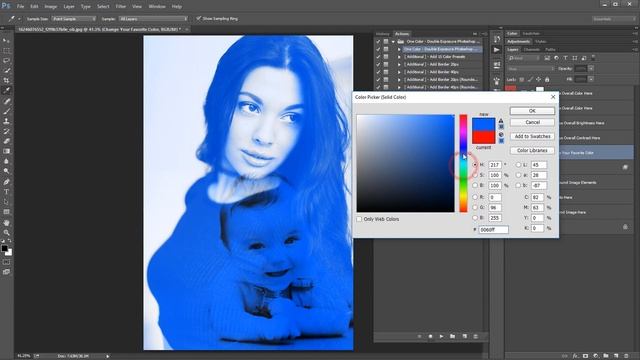
Task: Collapse the One Color action set arrow
Action: tap(393, 42)
